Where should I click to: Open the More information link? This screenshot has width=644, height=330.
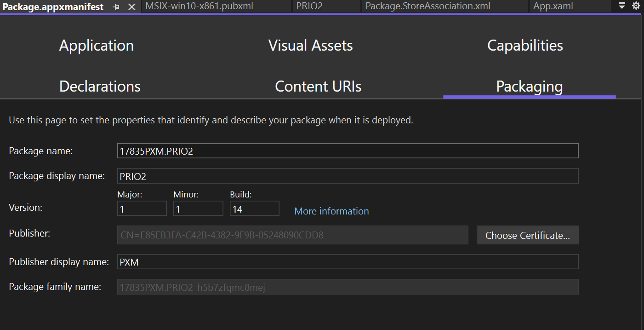click(331, 211)
